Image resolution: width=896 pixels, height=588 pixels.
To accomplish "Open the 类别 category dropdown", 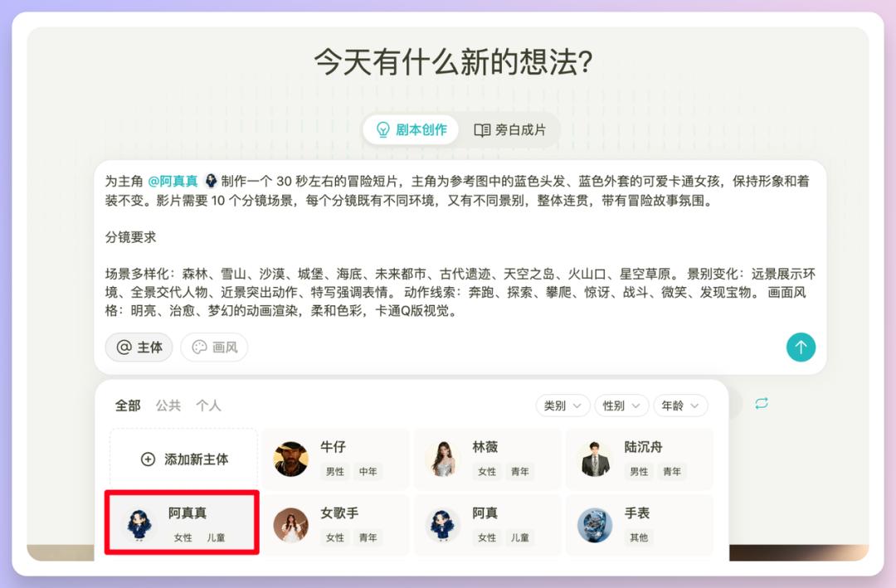I will click(562, 406).
